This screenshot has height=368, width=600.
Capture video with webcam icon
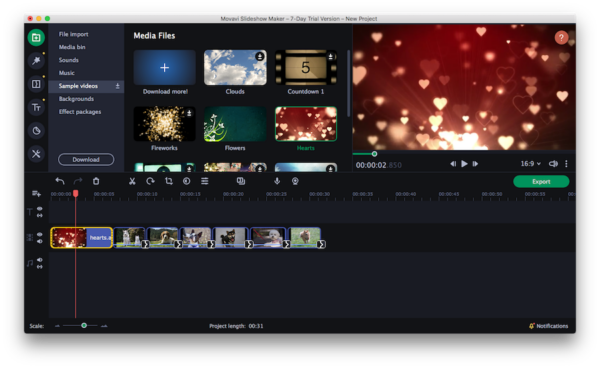(295, 181)
